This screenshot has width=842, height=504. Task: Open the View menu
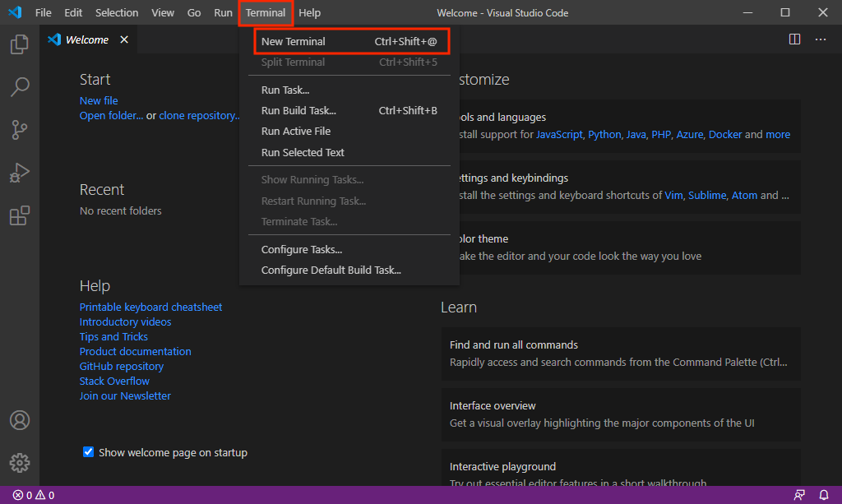point(163,12)
